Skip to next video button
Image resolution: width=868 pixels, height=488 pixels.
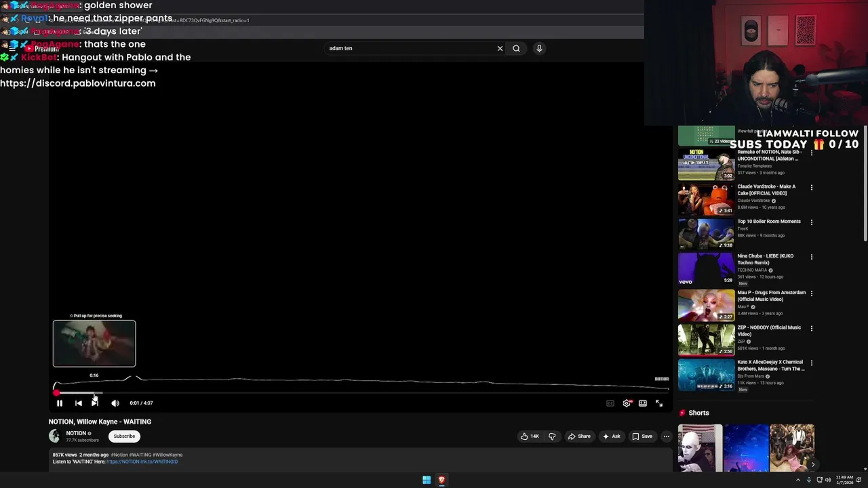click(x=95, y=403)
